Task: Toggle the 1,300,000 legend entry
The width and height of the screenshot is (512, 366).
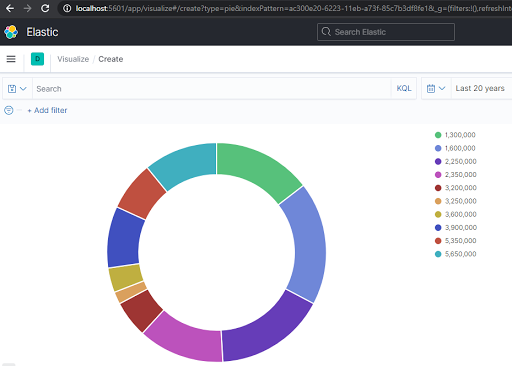Action: click(x=455, y=135)
